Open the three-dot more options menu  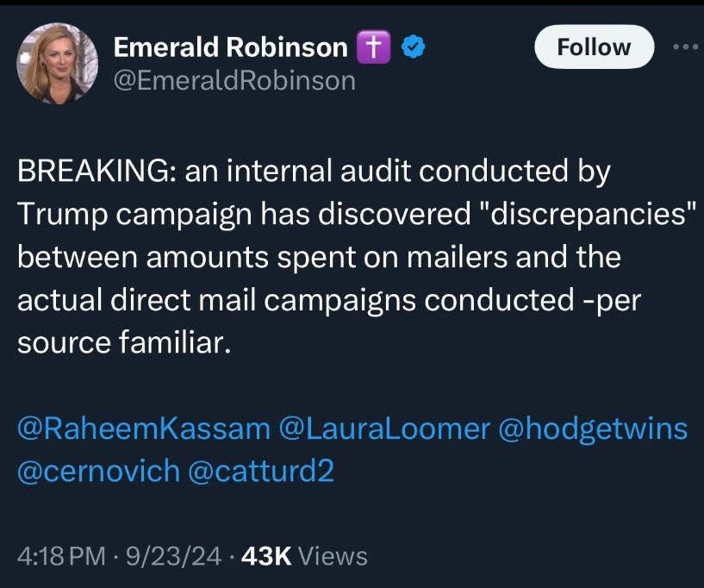click(686, 47)
